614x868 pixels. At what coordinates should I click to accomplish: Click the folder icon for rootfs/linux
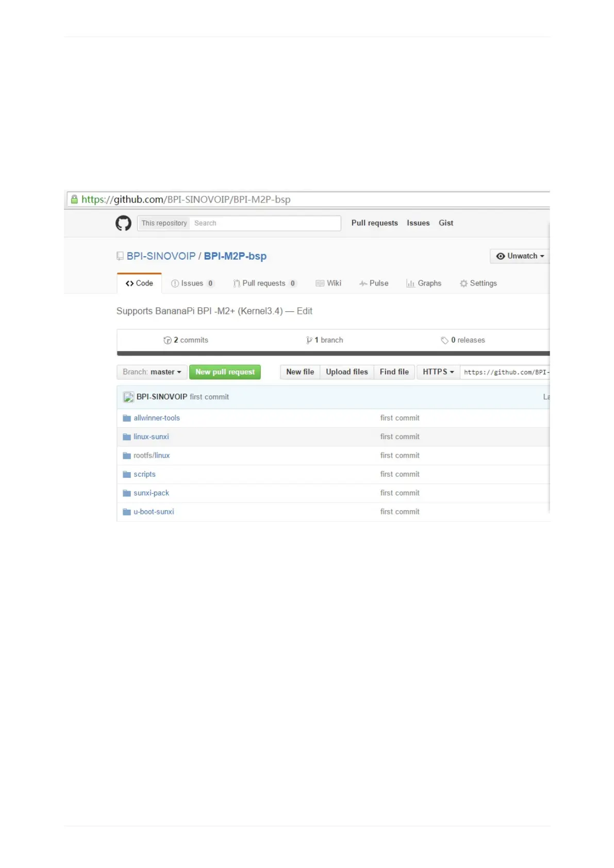click(127, 456)
